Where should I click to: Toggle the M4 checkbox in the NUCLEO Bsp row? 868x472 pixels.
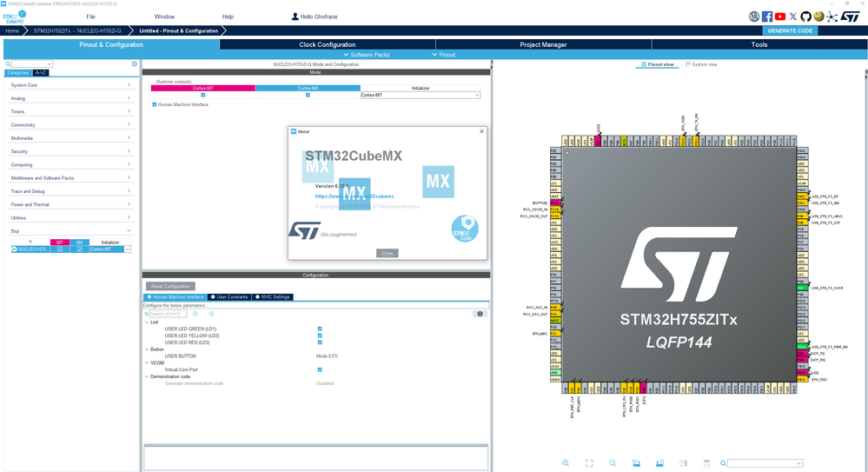point(79,249)
